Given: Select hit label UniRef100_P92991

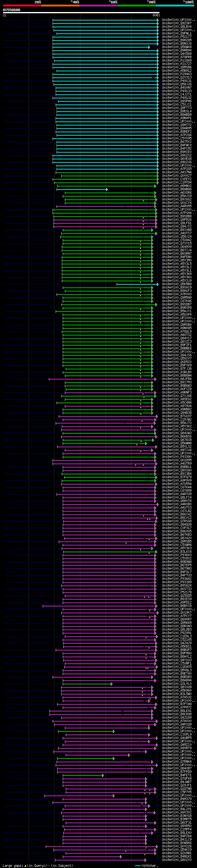Looking at the screenshot, I should pos(177,633).
